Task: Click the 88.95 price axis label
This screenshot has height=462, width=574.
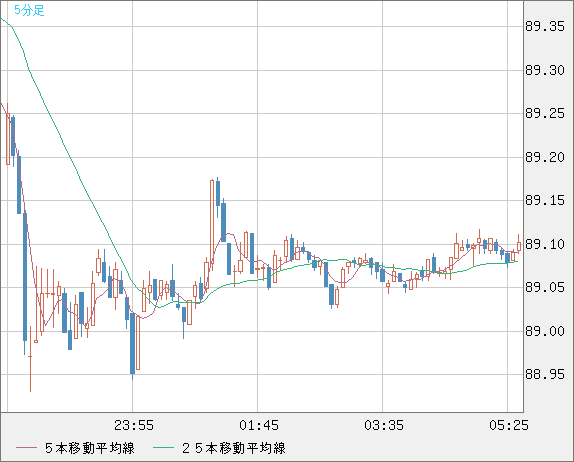Action: (545, 374)
